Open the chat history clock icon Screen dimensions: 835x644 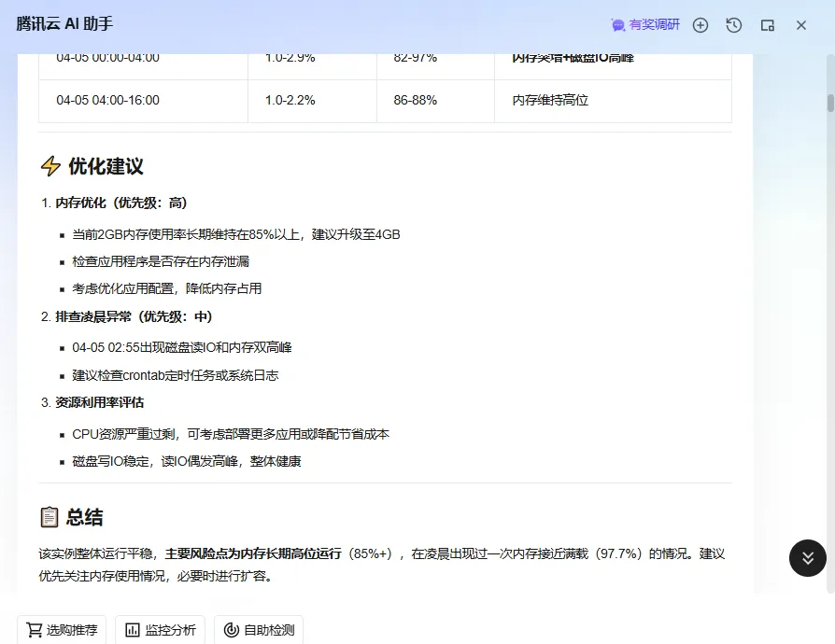734,25
